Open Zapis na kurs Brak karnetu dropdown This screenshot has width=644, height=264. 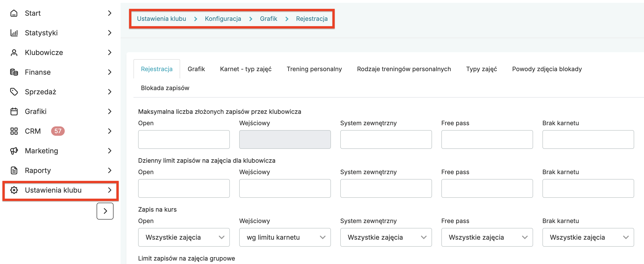coord(588,237)
